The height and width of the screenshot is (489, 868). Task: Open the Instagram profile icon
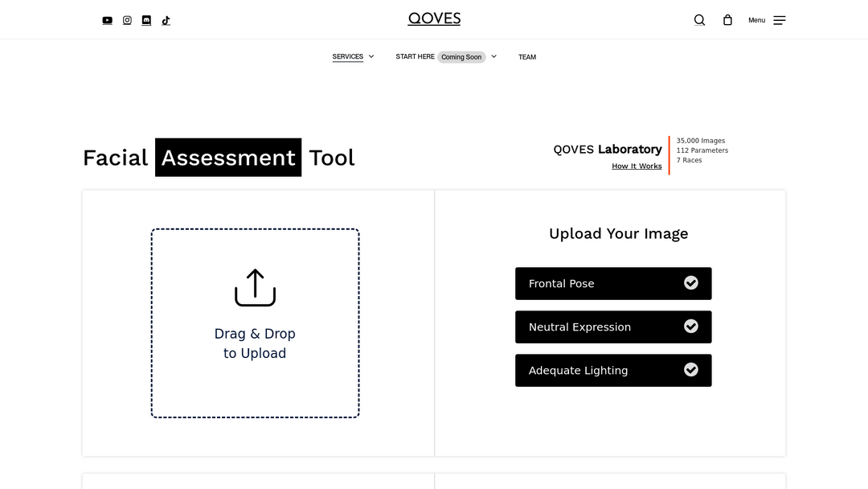(127, 20)
